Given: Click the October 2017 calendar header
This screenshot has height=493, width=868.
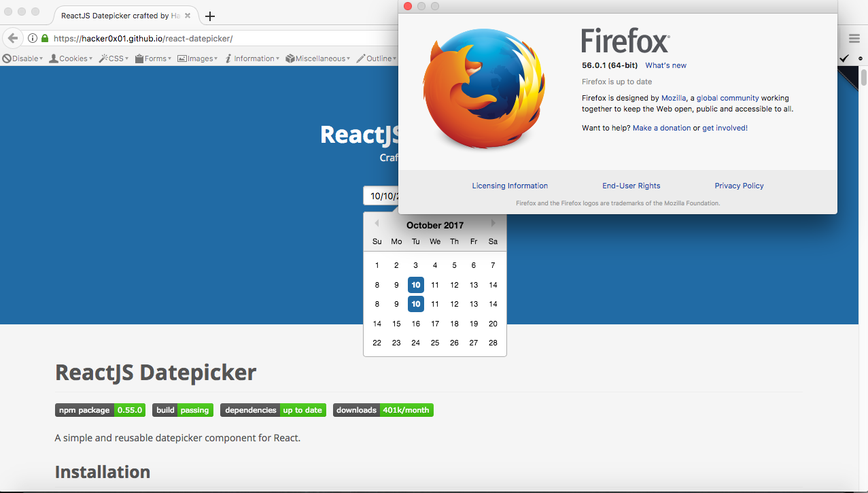Looking at the screenshot, I should [435, 225].
